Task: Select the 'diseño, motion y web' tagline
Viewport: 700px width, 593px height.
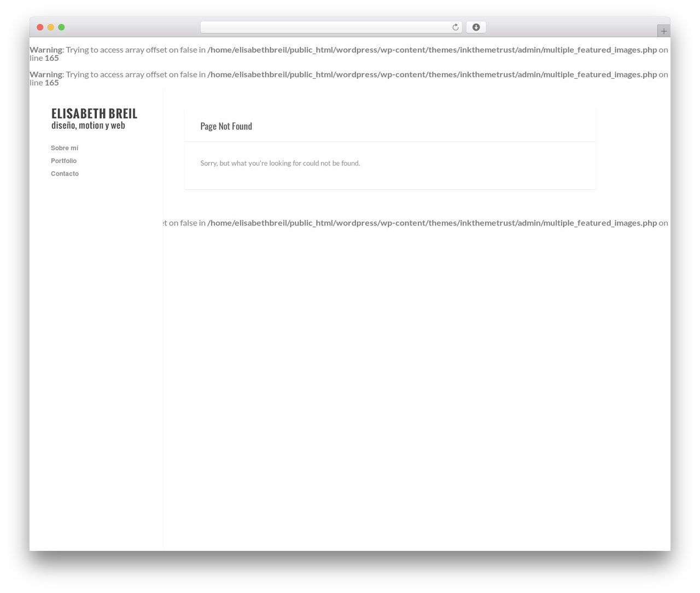Action: (x=88, y=125)
